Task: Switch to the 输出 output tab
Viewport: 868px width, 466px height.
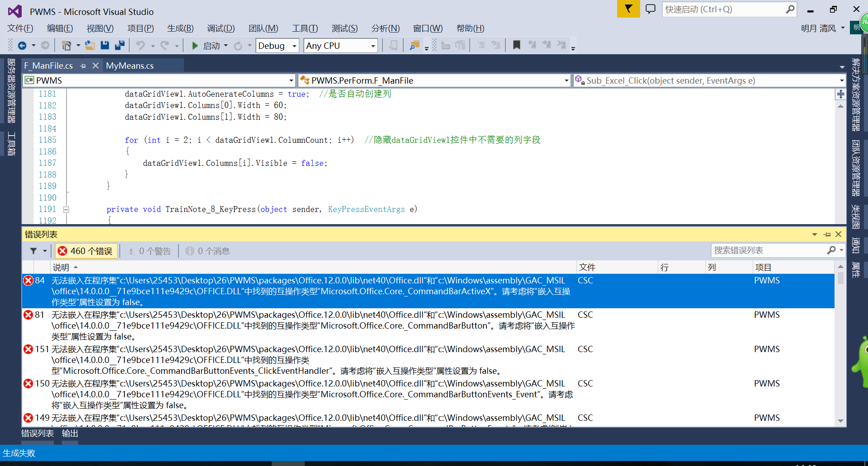Action: pyautogui.click(x=70, y=433)
